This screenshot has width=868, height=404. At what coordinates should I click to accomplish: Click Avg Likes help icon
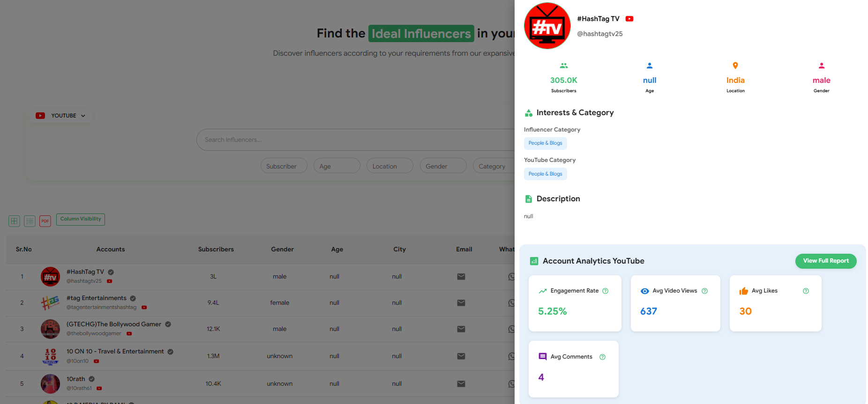(x=806, y=291)
